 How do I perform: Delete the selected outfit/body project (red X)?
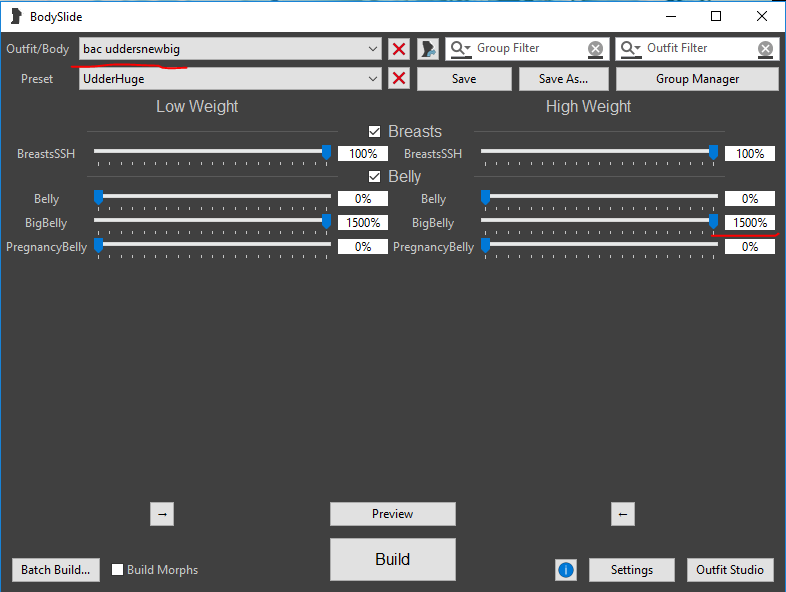click(x=399, y=49)
